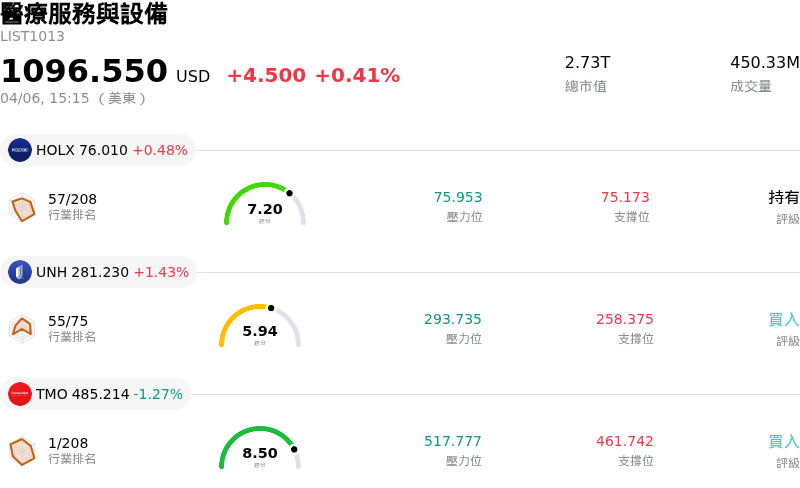Click the TMO company logo icon
The width and height of the screenshot is (800, 488).
point(20,394)
